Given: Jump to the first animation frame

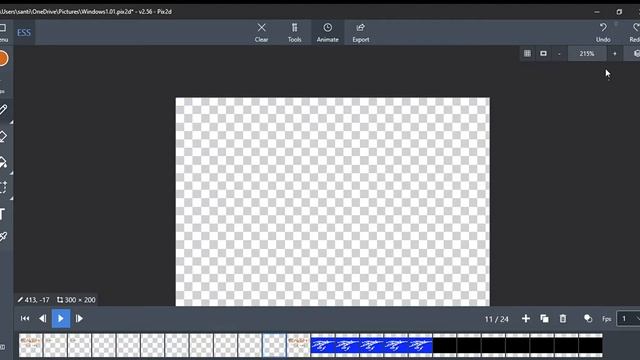Looking at the screenshot, I should pyautogui.click(x=25, y=318).
